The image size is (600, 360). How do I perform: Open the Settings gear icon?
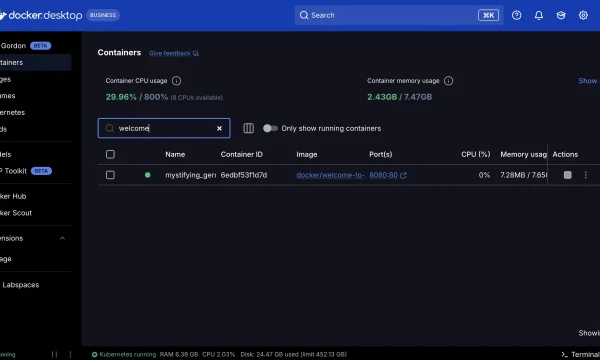[x=583, y=15]
